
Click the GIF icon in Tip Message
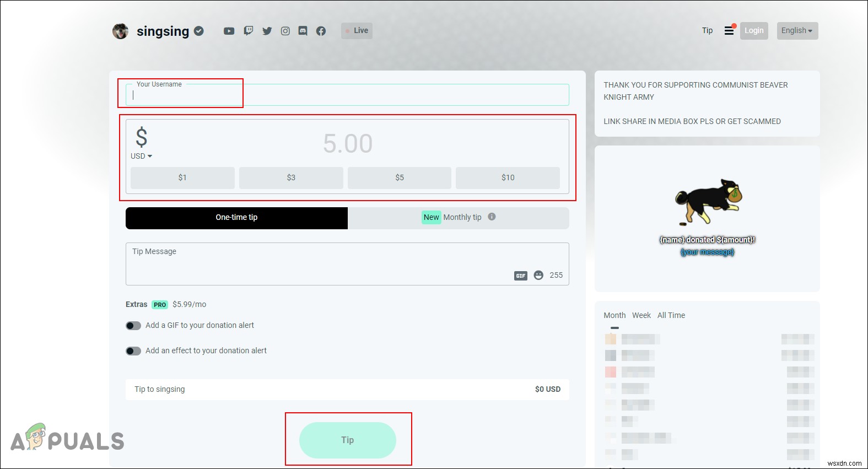521,276
